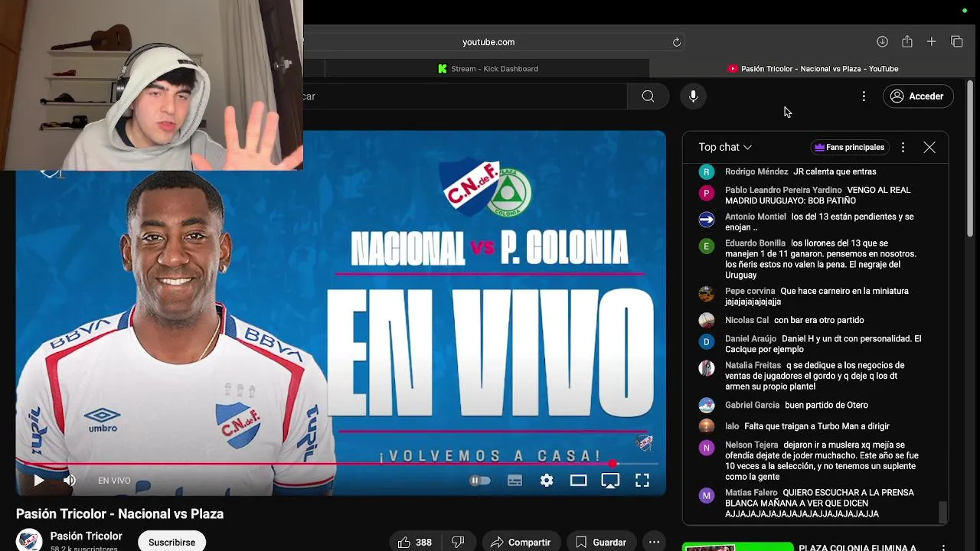Click Gabriel Garcia's chat avatar
Image resolution: width=980 pixels, height=551 pixels.
pyautogui.click(x=707, y=405)
